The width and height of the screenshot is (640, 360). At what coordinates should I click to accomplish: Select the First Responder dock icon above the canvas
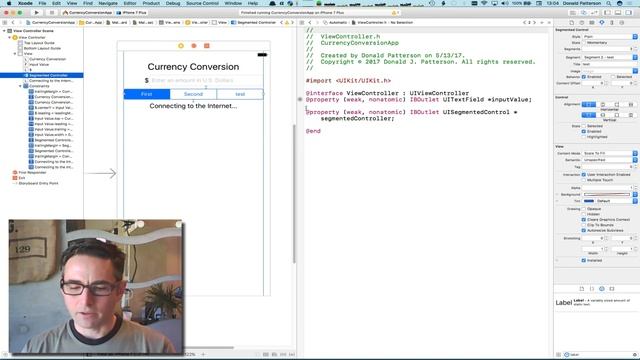point(194,46)
